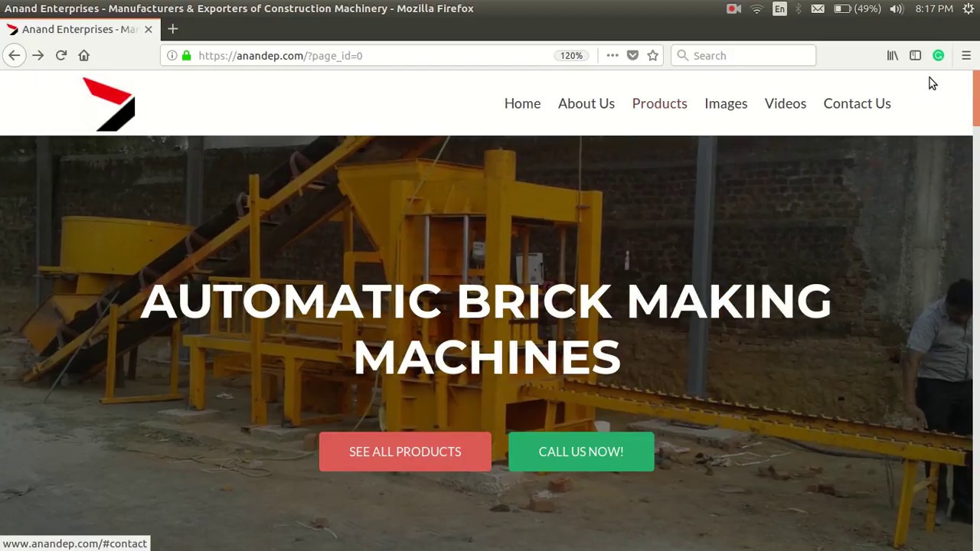This screenshot has height=551, width=980.
Task: Toggle the sidebars icon
Action: [x=915, y=55]
